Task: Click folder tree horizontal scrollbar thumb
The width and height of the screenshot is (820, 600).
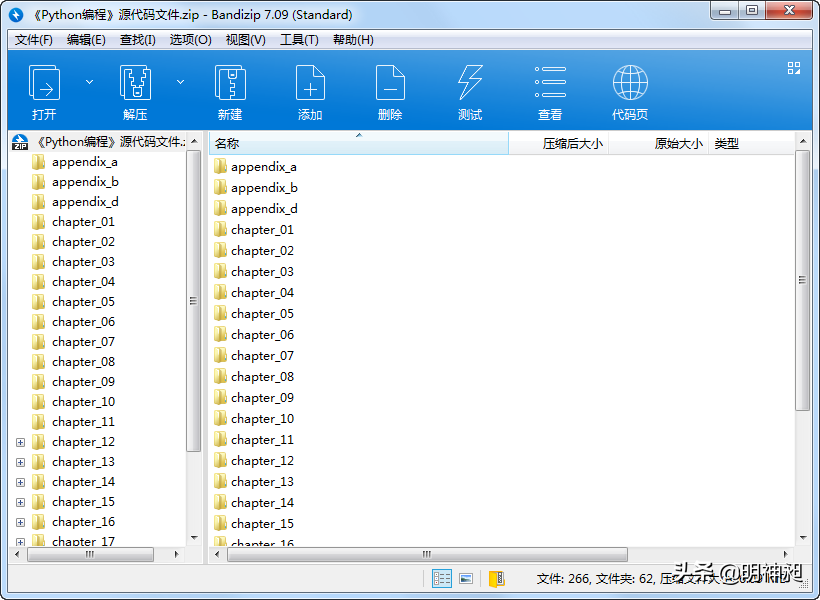Action: click(90, 554)
